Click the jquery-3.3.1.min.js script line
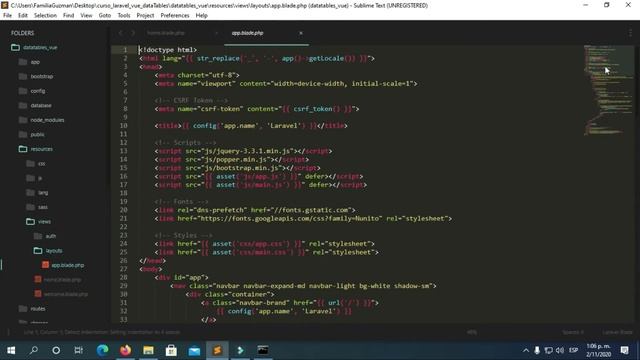Screen dimensions: 640x360 pyautogui.click(x=243, y=151)
